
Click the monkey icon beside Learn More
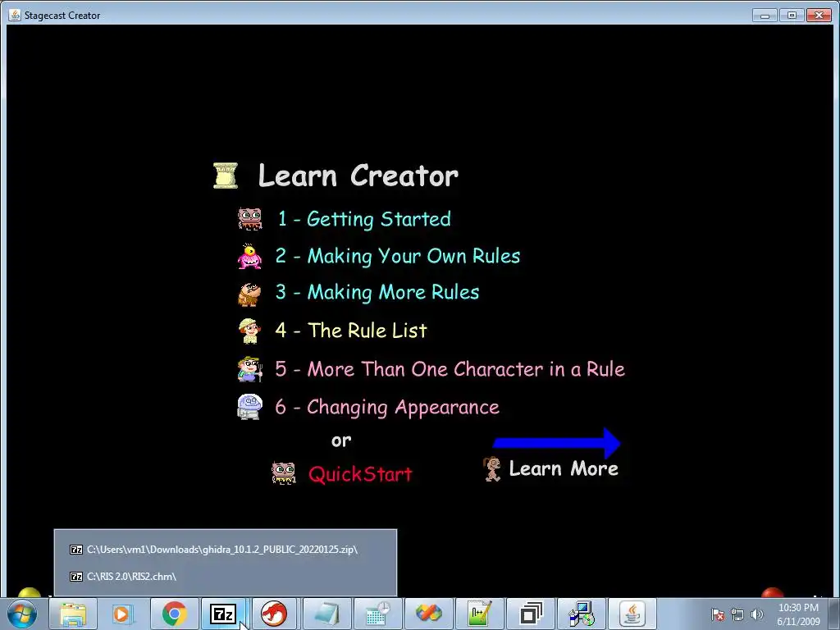point(492,468)
